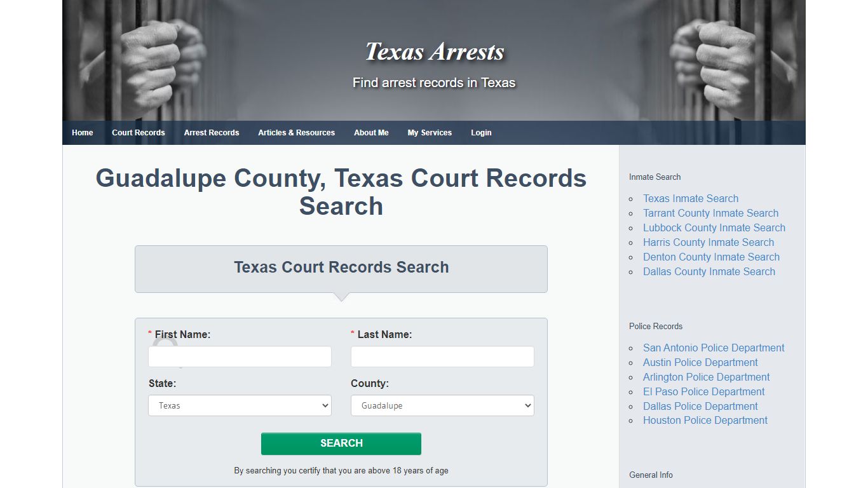Viewport: 868px width, 488px height.
Task: Open the Arrest Records menu
Action: coord(212,133)
